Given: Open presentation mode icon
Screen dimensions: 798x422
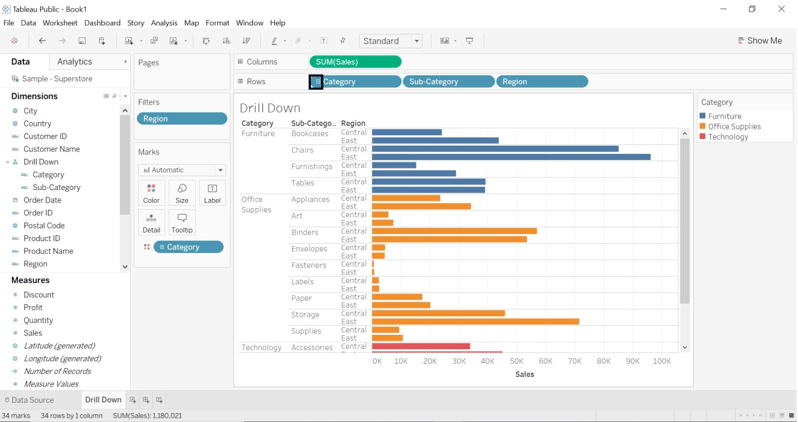Looking at the screenshot, I should 469,41.
